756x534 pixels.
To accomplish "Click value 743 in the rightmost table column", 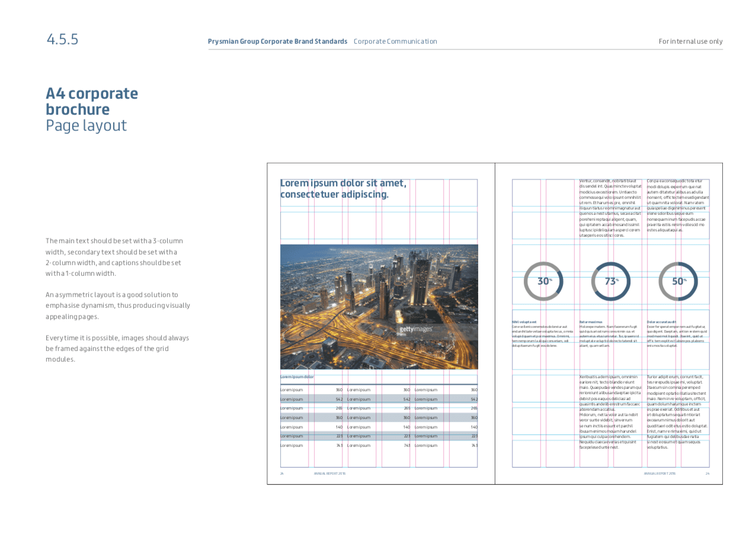I will pos(474,445).
